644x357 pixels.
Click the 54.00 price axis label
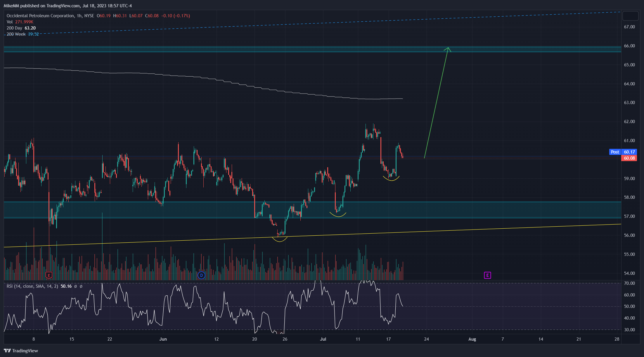(x=629, y=273)
